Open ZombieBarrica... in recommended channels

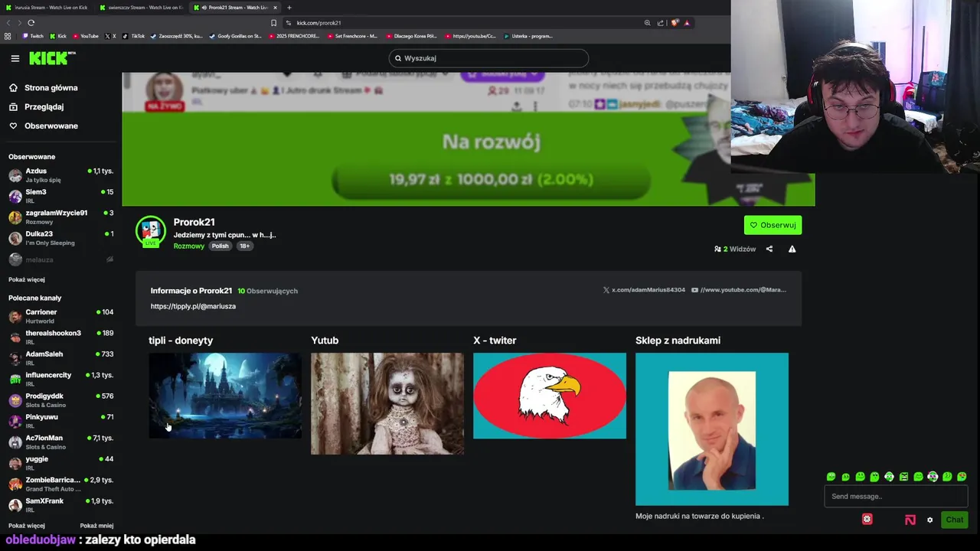[x=60, y=484]
